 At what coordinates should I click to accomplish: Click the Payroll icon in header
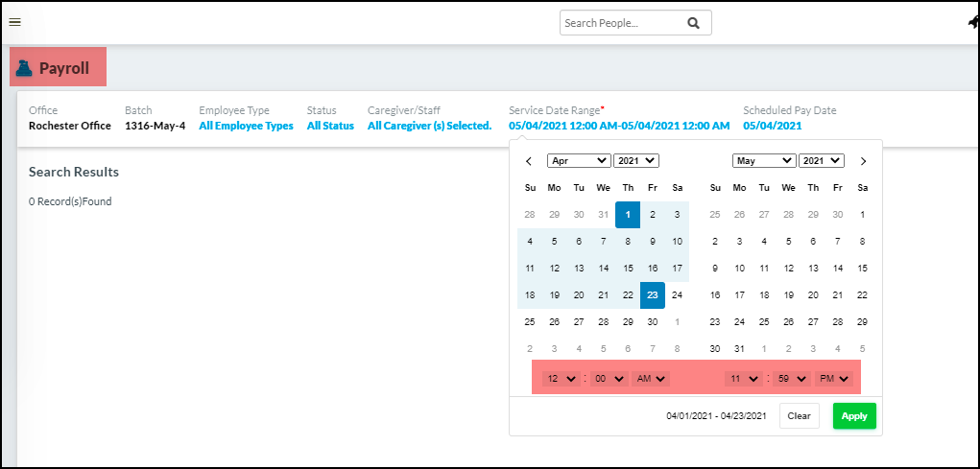25,68
